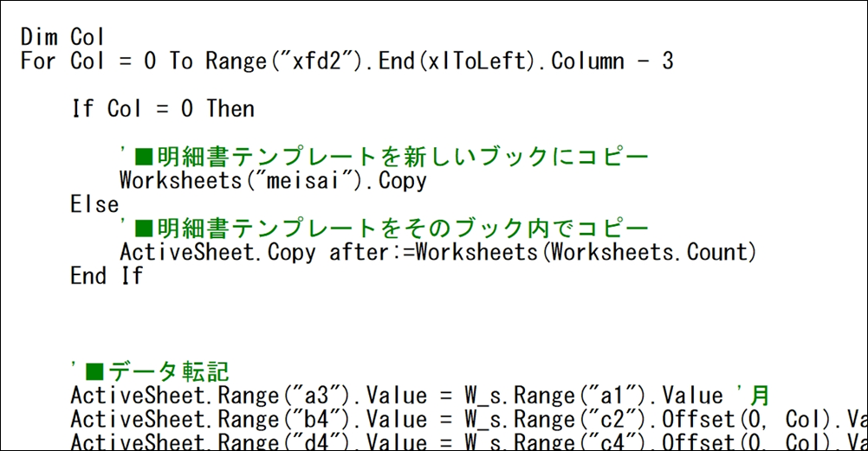Screen dimensions: 868x451
Task: Click the Range("a3").Value assignment line
Action: (420, 396)
